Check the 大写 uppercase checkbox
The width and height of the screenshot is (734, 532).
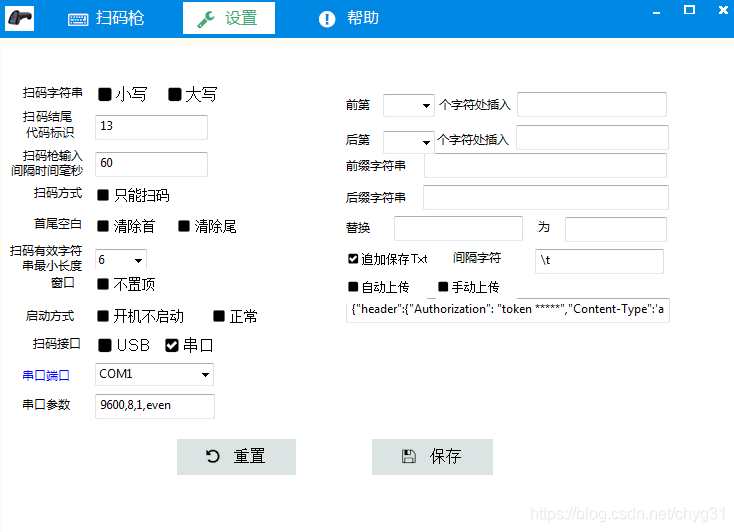click(x=175, y=95)
